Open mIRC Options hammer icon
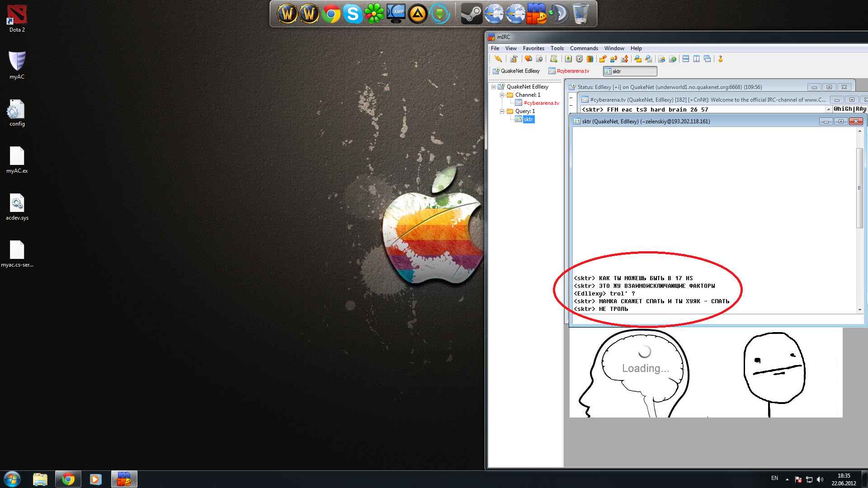 (x=514, y=59)
